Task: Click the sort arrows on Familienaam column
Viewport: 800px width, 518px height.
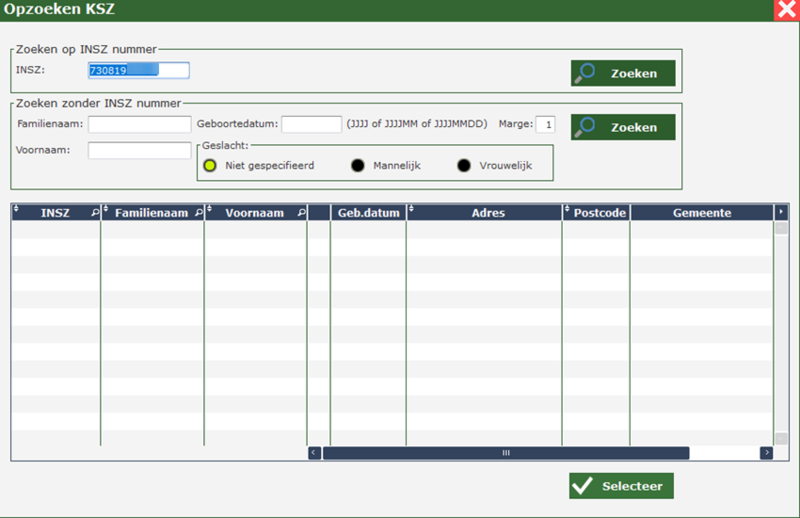Action: (x=107, y=213)
